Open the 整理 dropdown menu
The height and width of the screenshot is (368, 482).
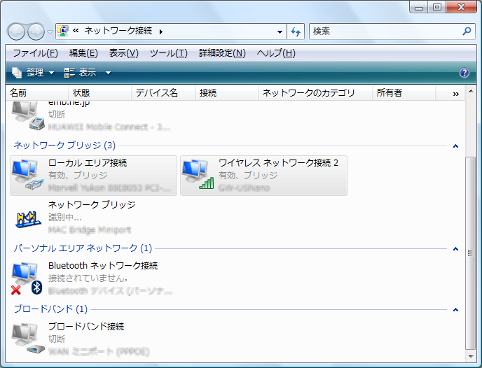coord(33,72)
